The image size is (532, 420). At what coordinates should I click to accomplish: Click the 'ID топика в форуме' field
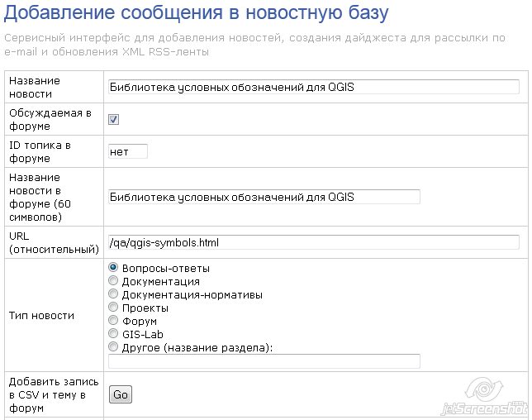coord(128,151)
